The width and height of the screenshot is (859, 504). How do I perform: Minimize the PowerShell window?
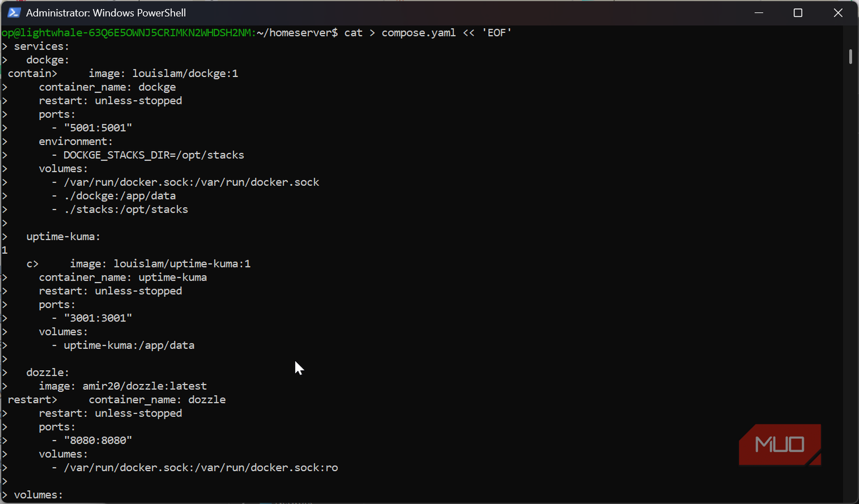[x=759, y=13]
